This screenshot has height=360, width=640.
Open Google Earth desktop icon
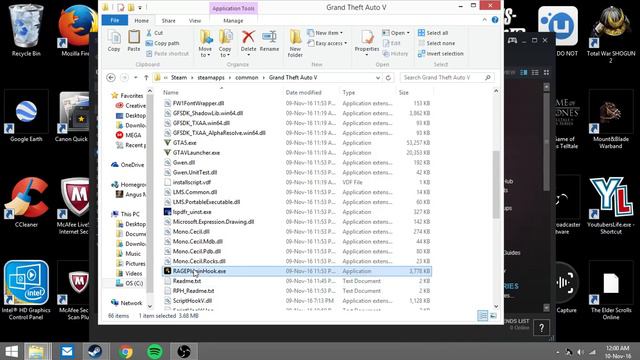pyautogui.click(x=26, y=116)
